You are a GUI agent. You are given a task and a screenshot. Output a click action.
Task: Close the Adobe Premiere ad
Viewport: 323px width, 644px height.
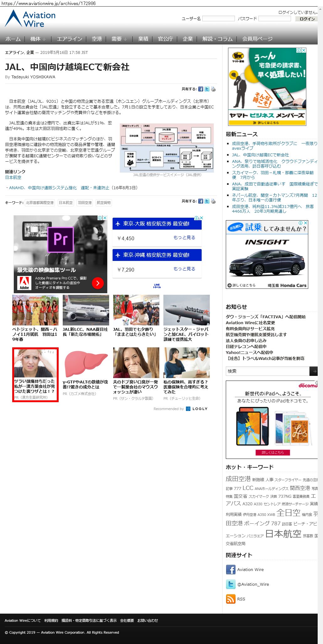pyautogui.click(x=105, y=218)
